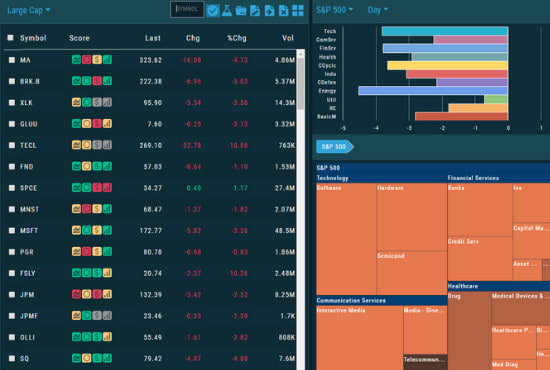
Task: Check the BRK.B row checkbox
Action: coord(12,81)
